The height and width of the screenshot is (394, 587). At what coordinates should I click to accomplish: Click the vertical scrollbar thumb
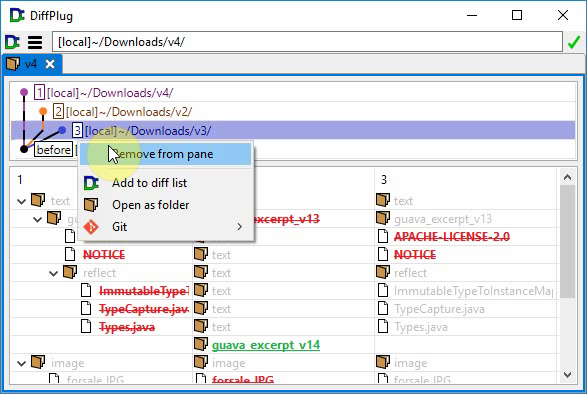[x=568, y=242]
